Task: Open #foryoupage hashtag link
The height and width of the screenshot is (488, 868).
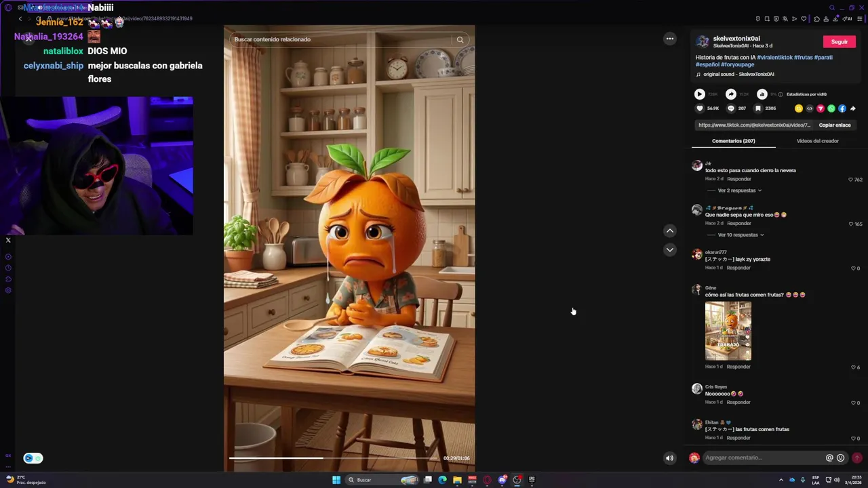Action: [x=738, y=65]
